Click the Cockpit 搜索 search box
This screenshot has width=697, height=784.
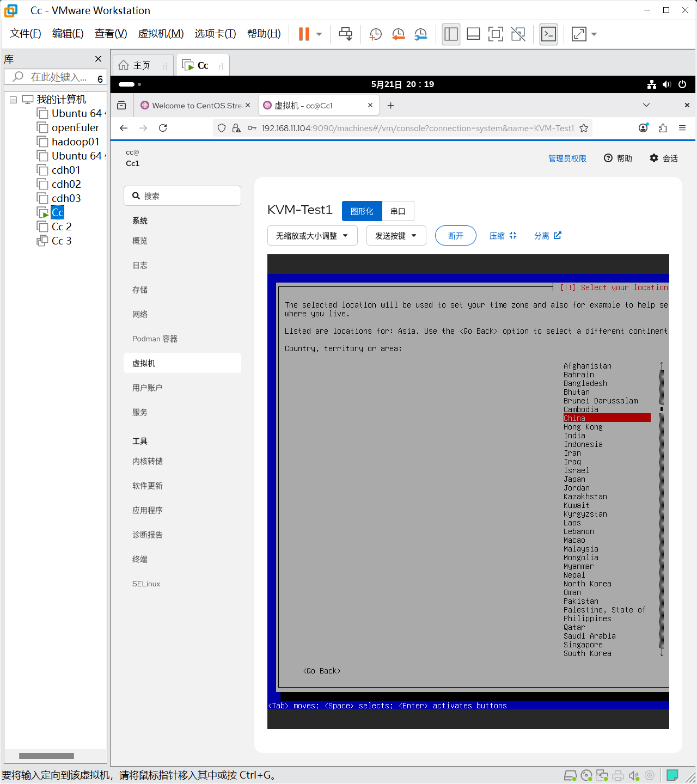182,196
